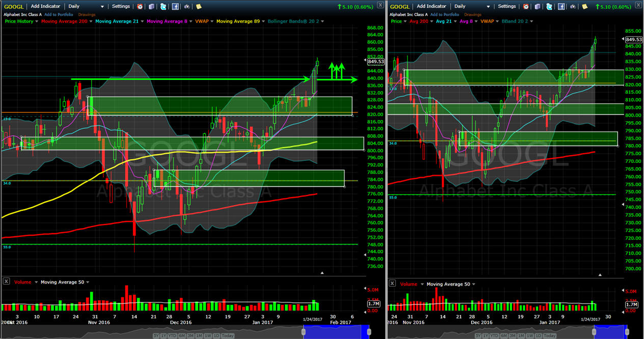This screenshot has width=644, height=339.
Task: Expand Moving Average 8 options in left chart
Action: [191, 21]
